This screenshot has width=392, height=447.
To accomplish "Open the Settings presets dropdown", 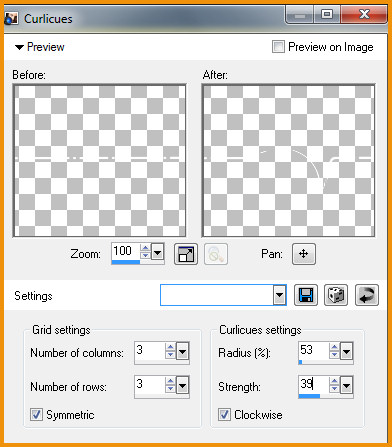I will [279, 295].
